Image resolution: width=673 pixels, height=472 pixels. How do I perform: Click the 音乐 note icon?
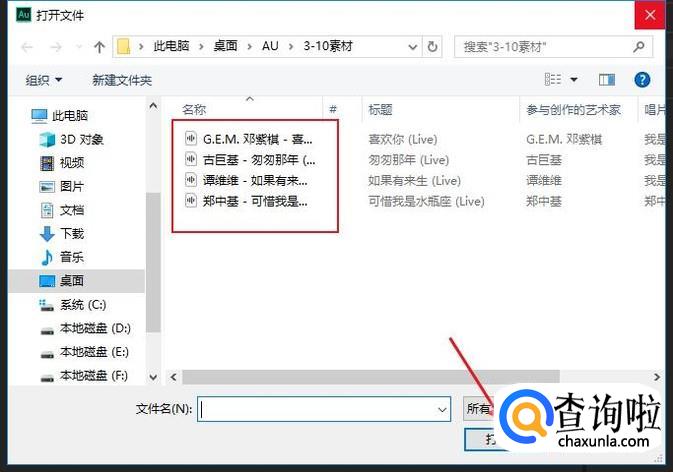point(47,257)
